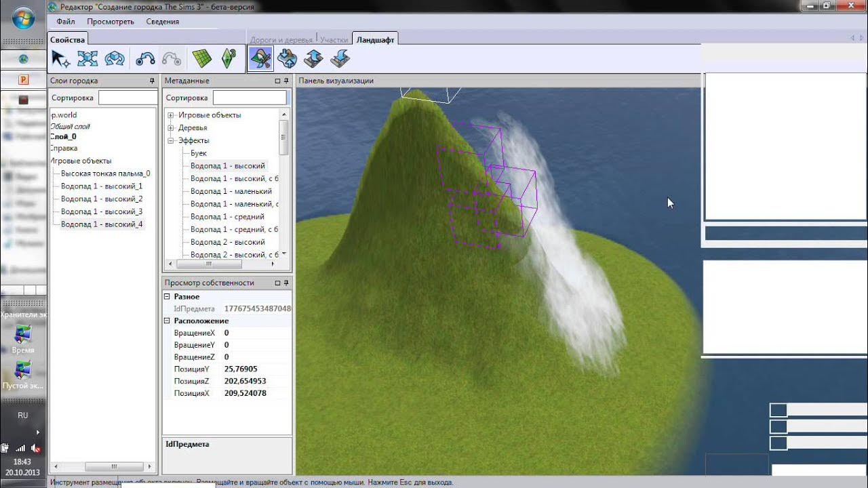
Task: Pin the Просмотр собственности panel
Action: pyautogui.click(x=287, y=283)
